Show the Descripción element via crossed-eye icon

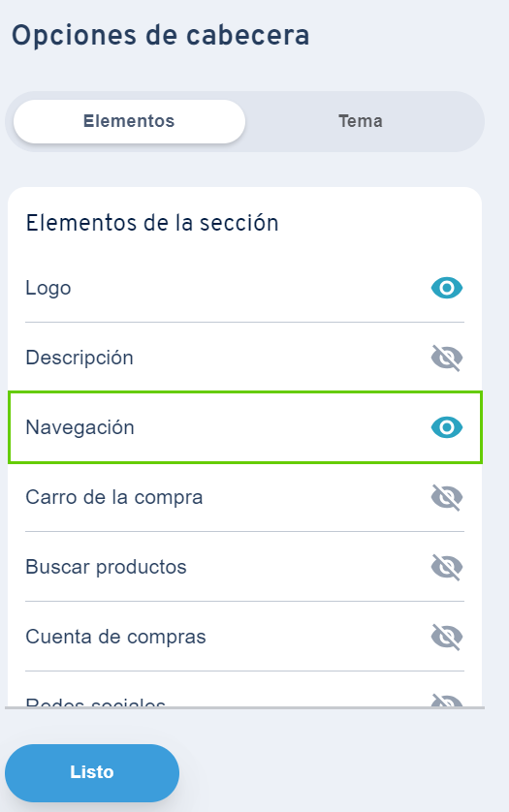click(447, 358)
